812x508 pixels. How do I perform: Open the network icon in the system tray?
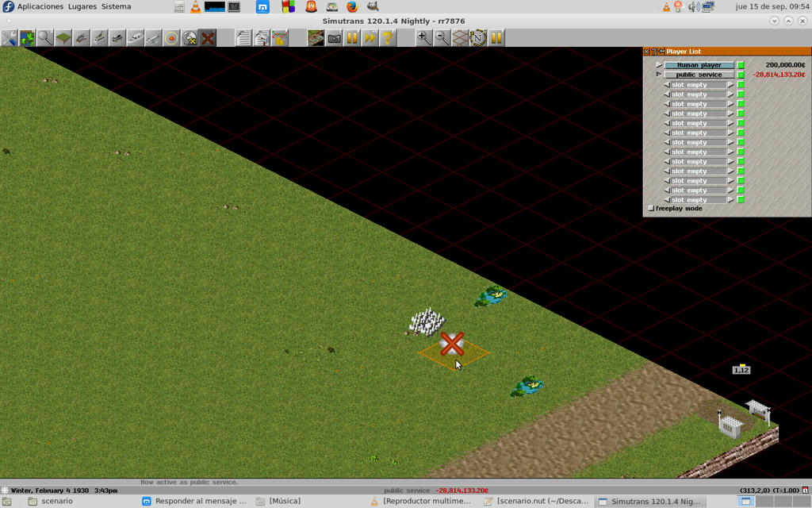click(708, 6)
